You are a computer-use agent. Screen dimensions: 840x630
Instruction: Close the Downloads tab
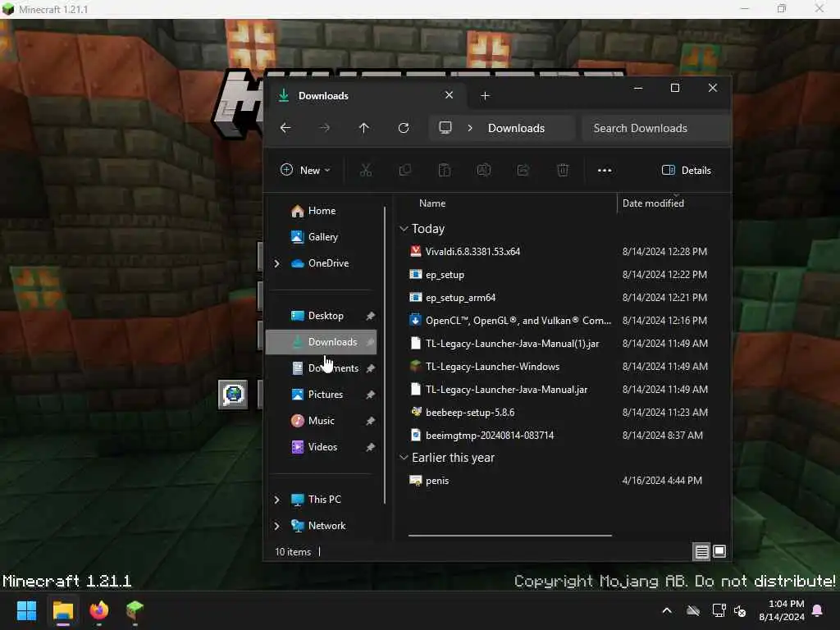449,95
